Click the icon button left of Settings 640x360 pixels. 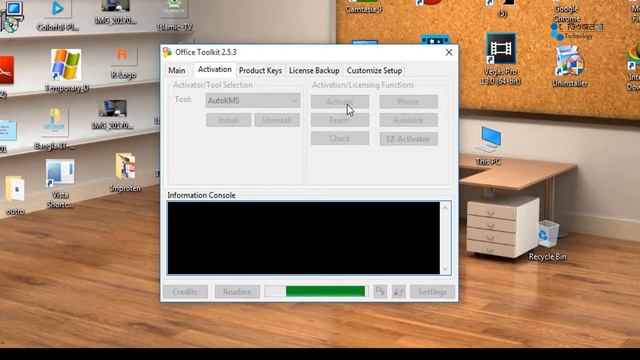399,291
